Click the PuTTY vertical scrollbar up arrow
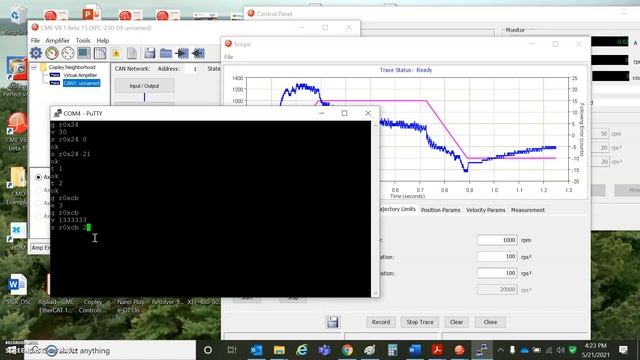 coord(375,124)
